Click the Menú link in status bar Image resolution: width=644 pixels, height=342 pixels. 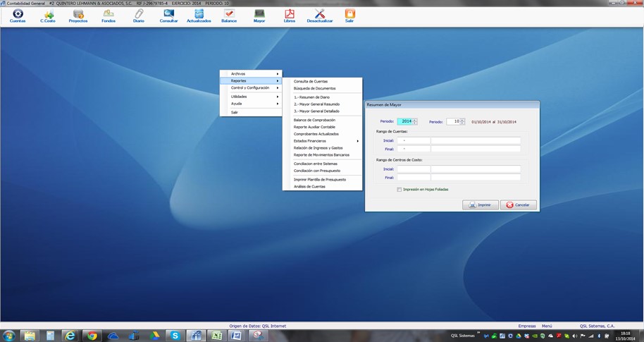tap(547, 326)
